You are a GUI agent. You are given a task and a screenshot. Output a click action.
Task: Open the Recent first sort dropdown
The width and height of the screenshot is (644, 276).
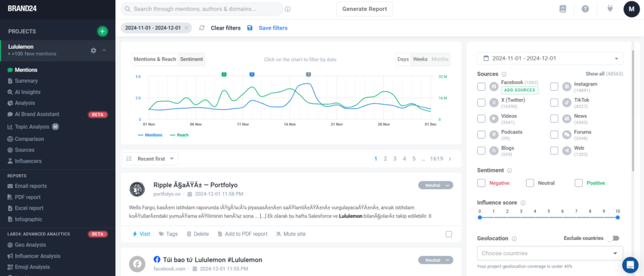click(150, 158)
